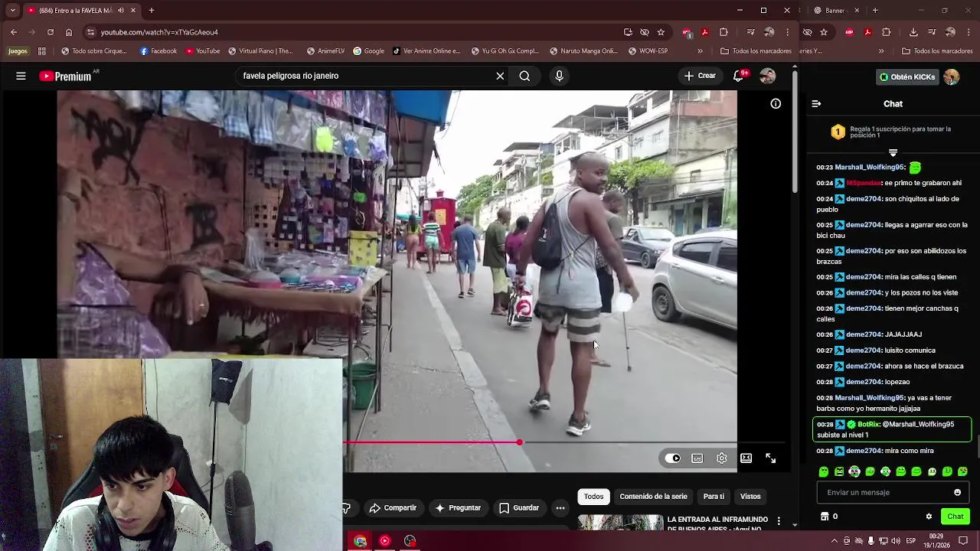Viewport: 980px width, 551px height.
Task: Open downloads icon in Kick window
Action: (x=913, y=32)
